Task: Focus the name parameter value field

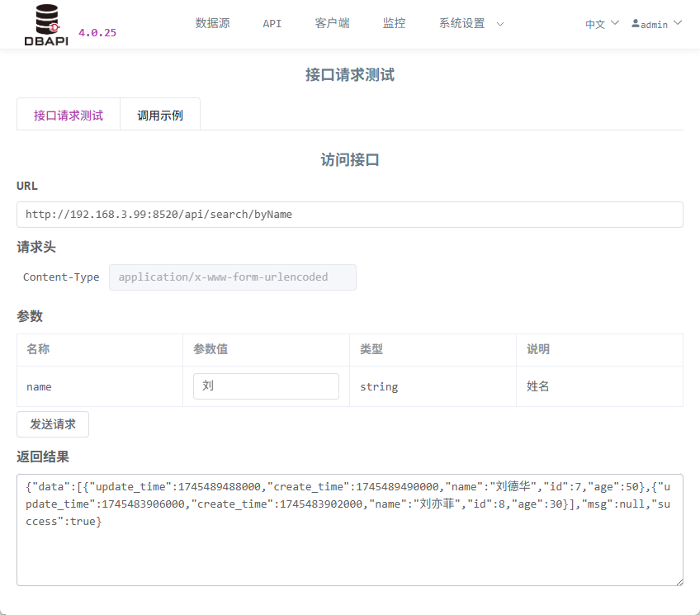Action: [266, 386]
